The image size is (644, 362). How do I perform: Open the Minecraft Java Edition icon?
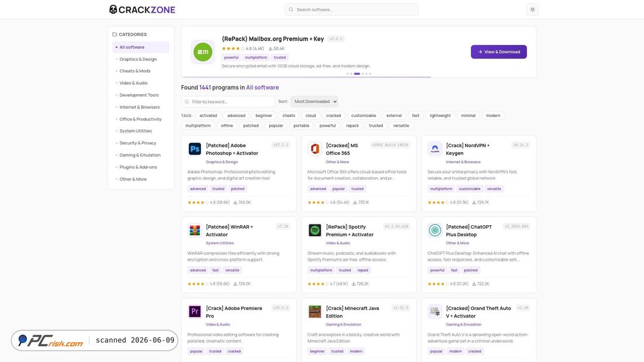314,312
